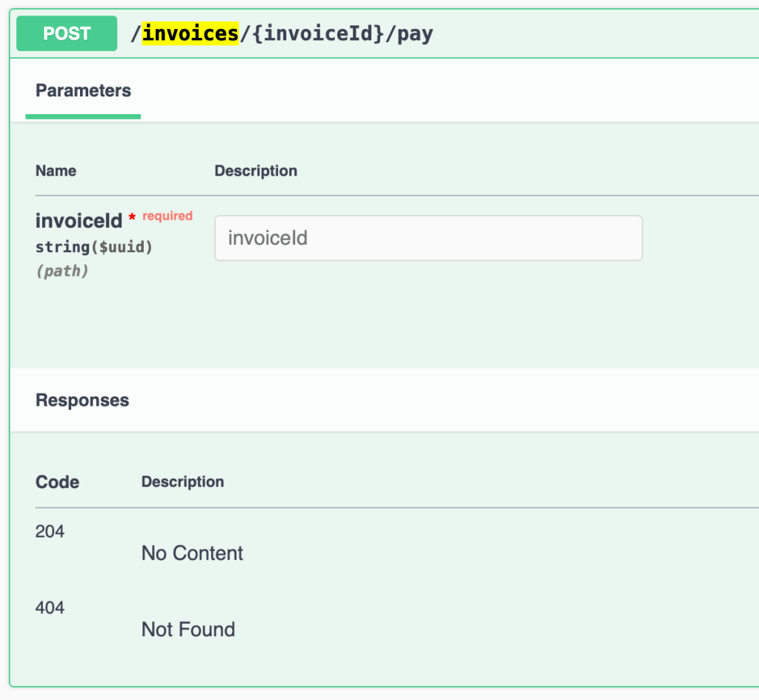Select the 404 response code
The width and height of the screenshot is (759, 700).
click(50, 608)
